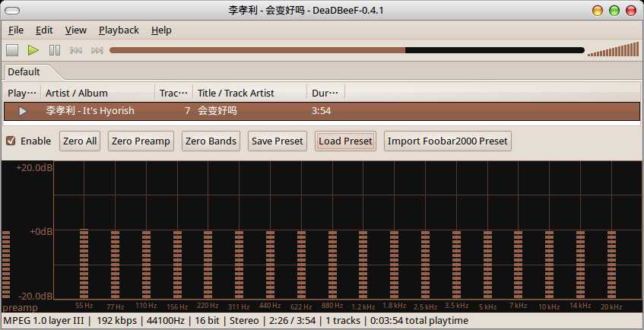This screenshot has width=644, height=330.
Task: Open the Playback menu
Action: (119, 30)
